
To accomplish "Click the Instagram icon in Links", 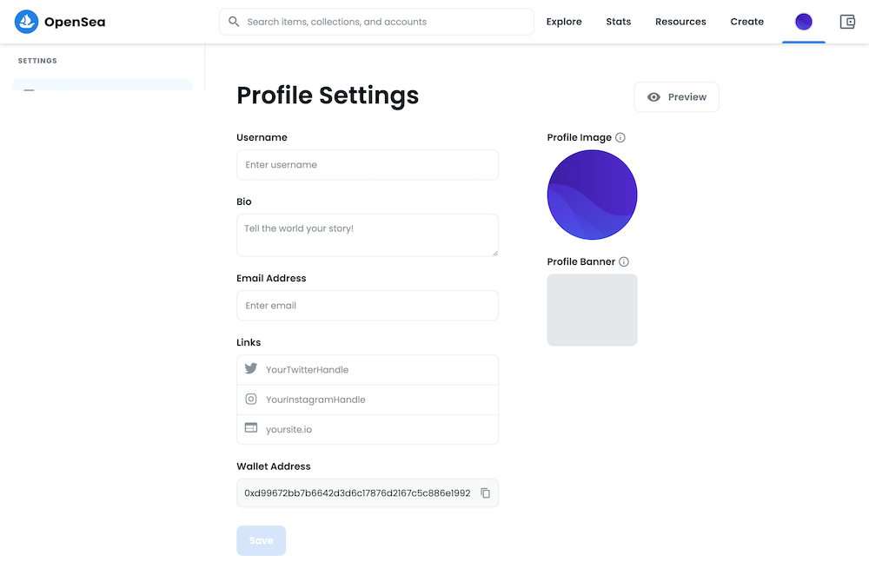I will (x=251, y=400).
